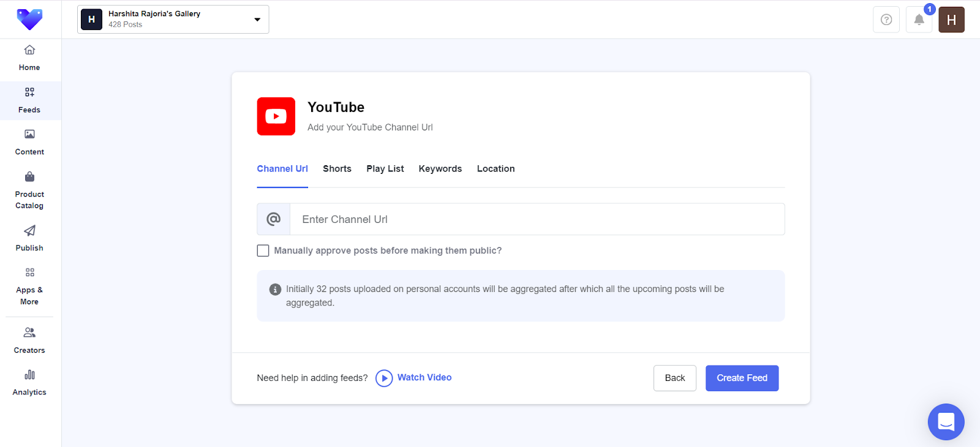Viewport: 980px width, 447px height.
Task: Switch to the Keywords tab
Action: coord(440,169)
